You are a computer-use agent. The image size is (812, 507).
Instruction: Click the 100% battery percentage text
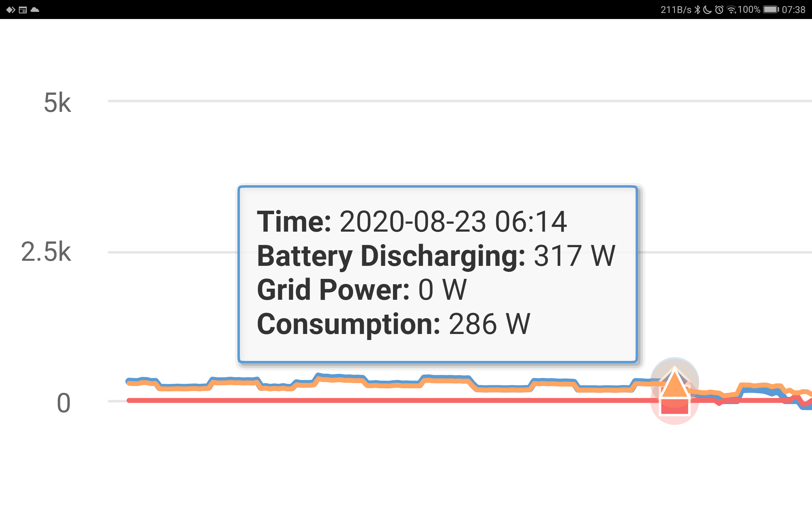point(749,10)
